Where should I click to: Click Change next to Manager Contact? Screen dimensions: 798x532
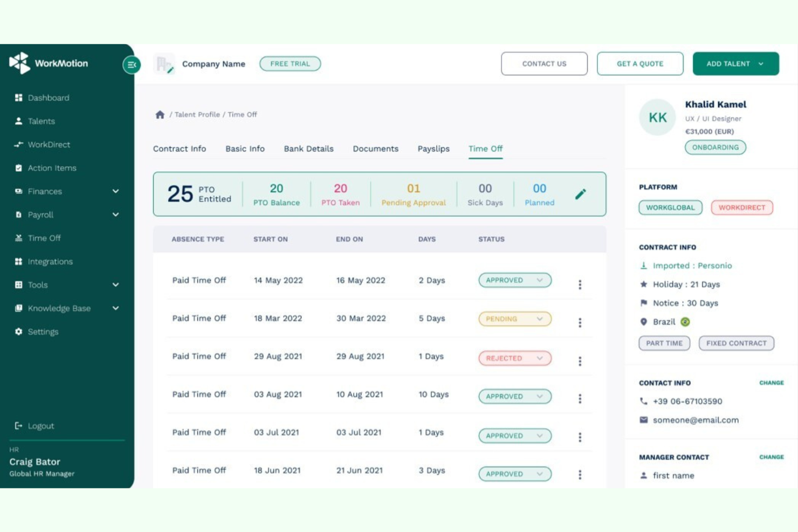pos(772,457)
